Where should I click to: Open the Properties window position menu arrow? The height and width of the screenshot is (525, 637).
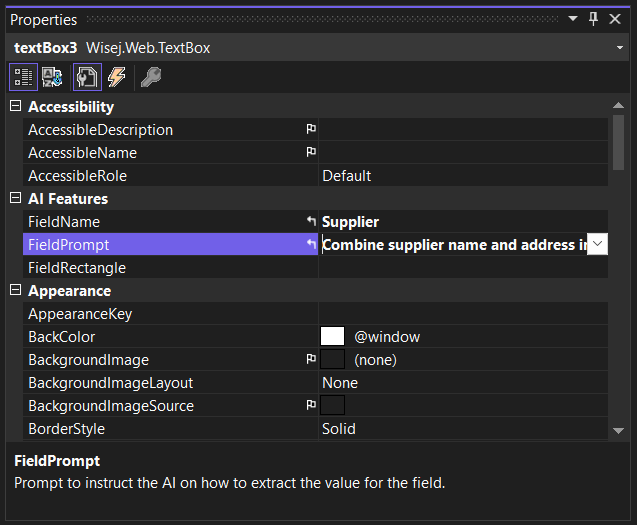point(573,18)
